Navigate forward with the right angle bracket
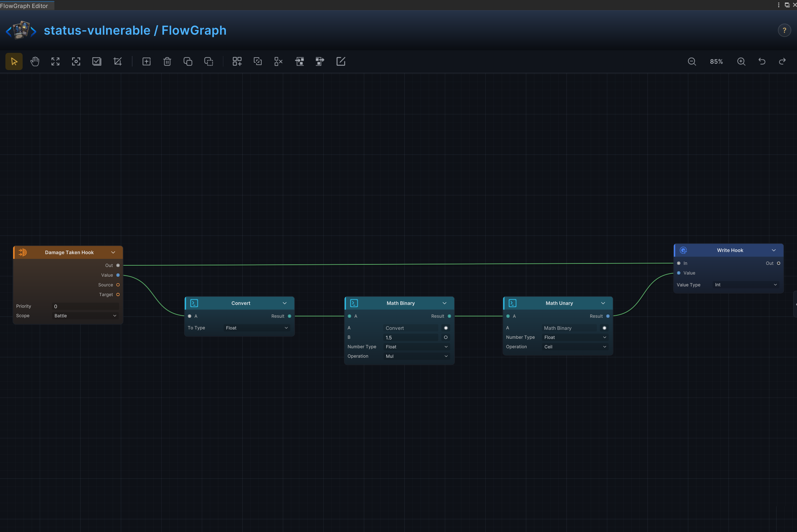 click(33, 32)
